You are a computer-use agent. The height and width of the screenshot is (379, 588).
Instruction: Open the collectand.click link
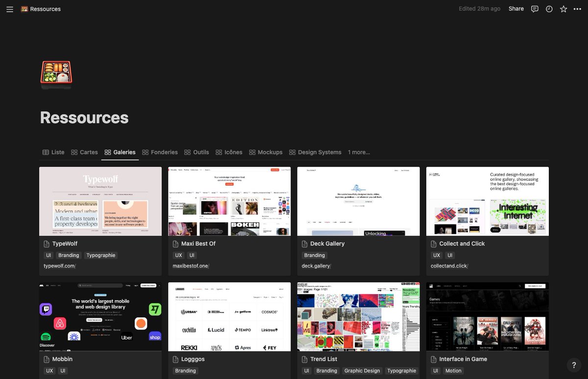pos(449,266)
